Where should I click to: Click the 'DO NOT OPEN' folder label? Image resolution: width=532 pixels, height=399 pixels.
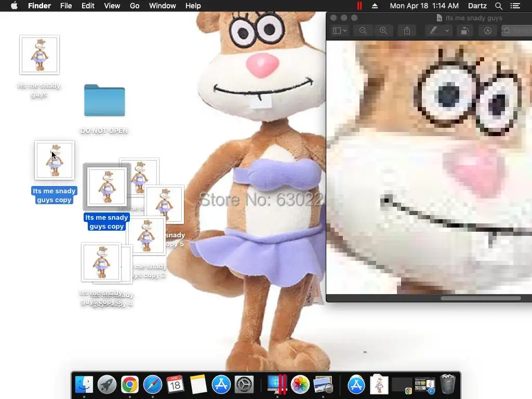click(x=104, y=131)
